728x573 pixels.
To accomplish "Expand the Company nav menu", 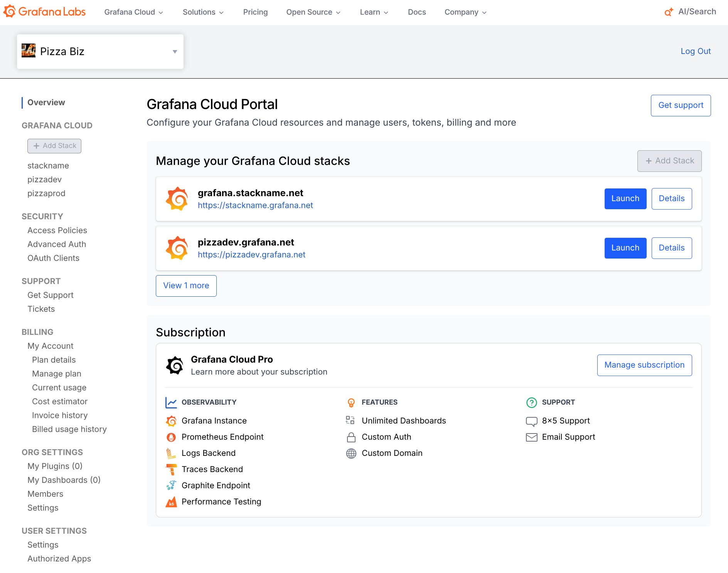I will click(465, 12).
